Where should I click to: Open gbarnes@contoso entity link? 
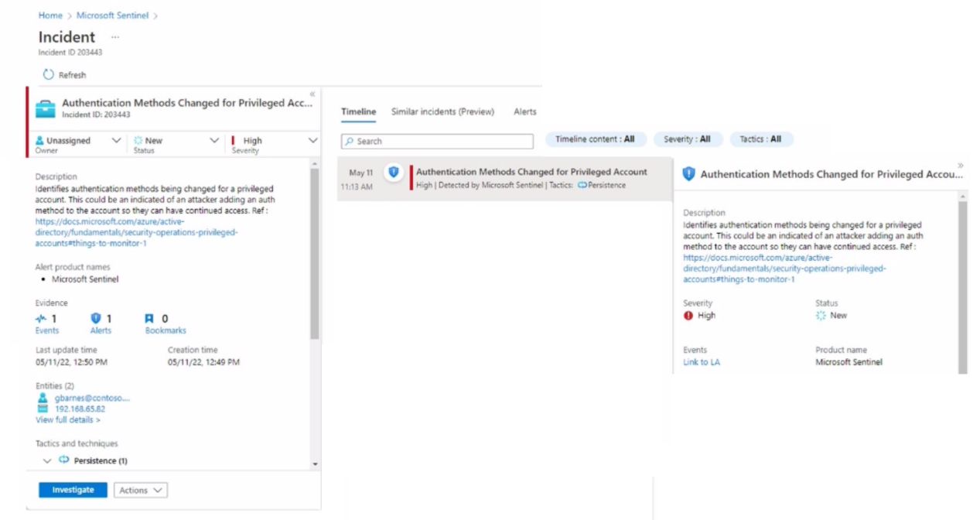pyautogui.click(x=92, y=398)
